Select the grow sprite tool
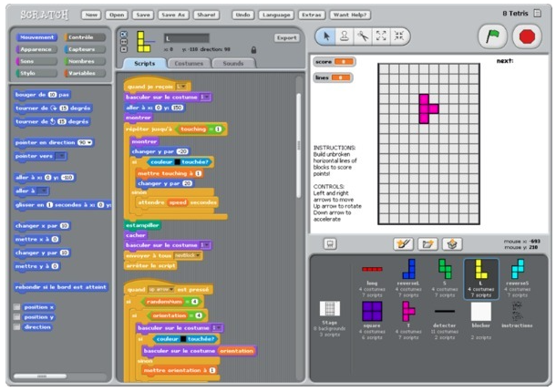 (x=381, y=36)
